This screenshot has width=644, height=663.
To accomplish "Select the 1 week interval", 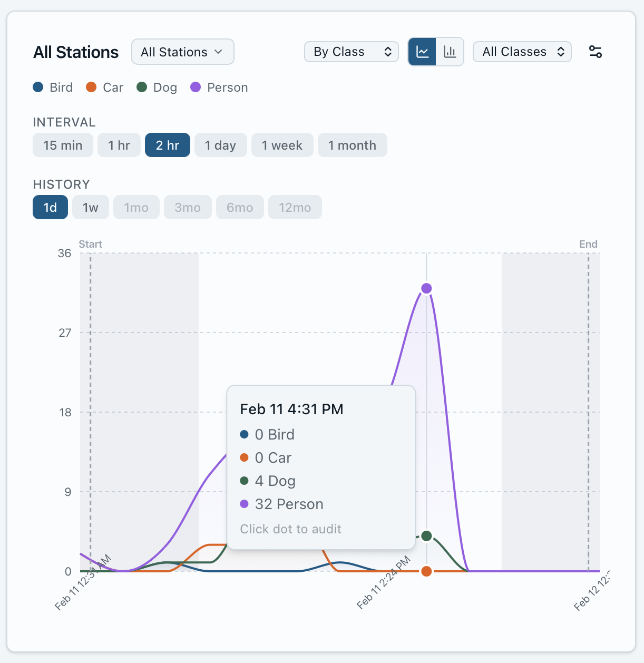I will pyautogui.click(x=282, y=145).
